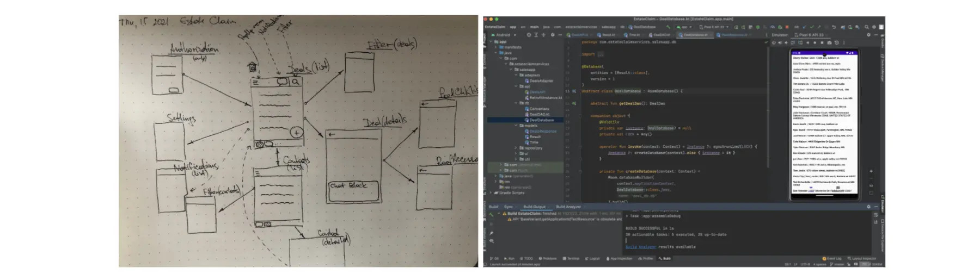Click the Build panel settings gear
The image size is (980, 280).
coord(868,207)
